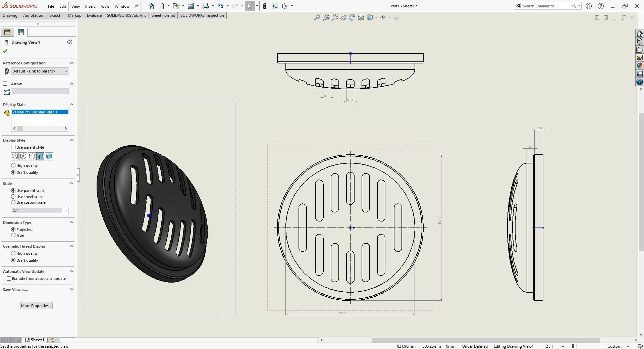
Task: Open File Properties list icon in toolbar
Action: (x=275, y=6)
